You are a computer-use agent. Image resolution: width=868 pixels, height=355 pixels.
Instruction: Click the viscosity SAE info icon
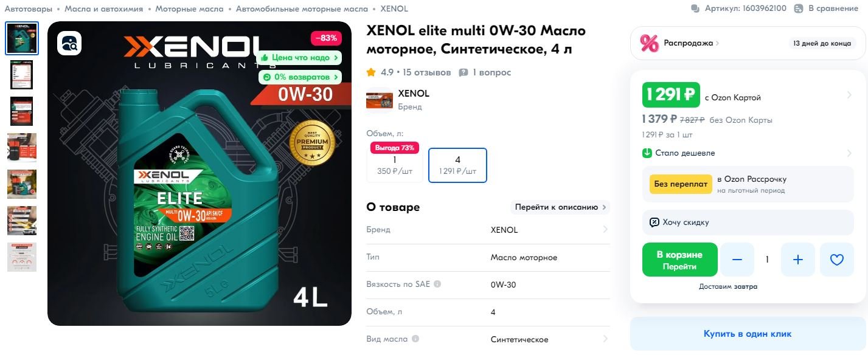pos(437,284)
